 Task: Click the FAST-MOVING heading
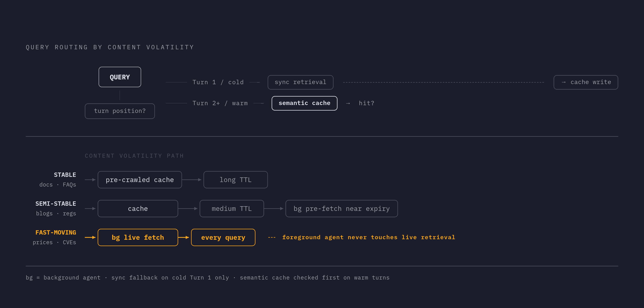coord(56,232)
